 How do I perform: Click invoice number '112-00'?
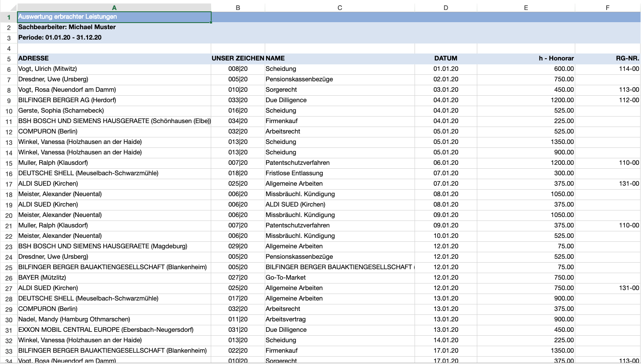607,100
